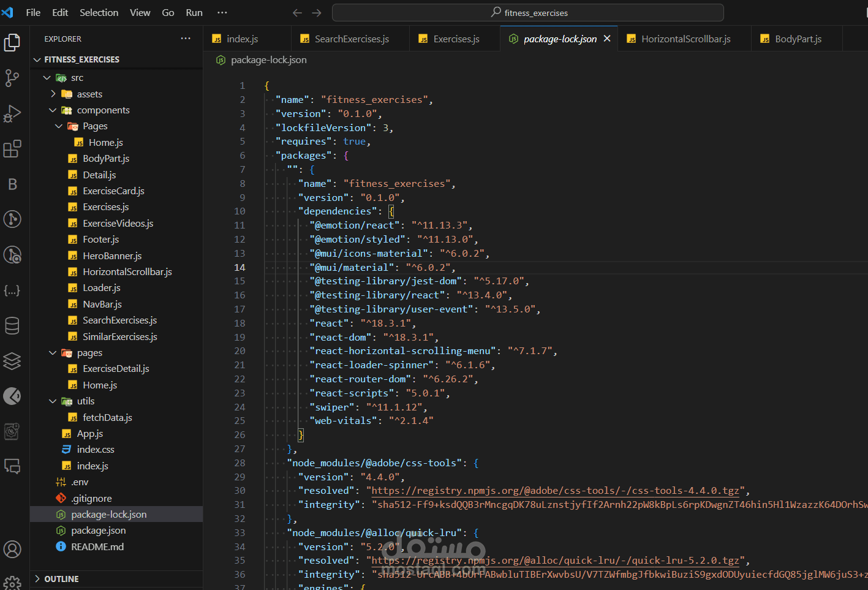Open the Explorer view icon
Viewport: 868px width, 590px height.
(x=12, y=42)
